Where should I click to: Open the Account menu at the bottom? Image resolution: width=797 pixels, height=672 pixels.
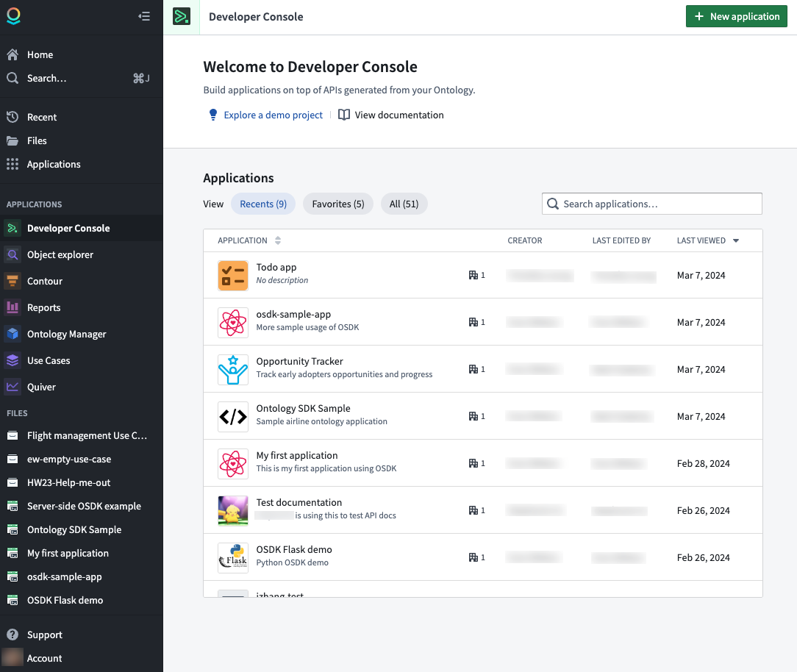pos(44,658)
